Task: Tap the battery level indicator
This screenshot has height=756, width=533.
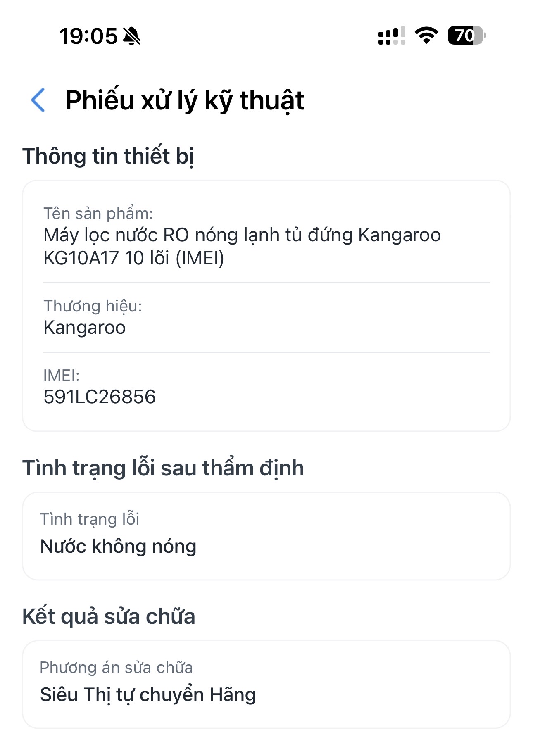Action: 466,36
